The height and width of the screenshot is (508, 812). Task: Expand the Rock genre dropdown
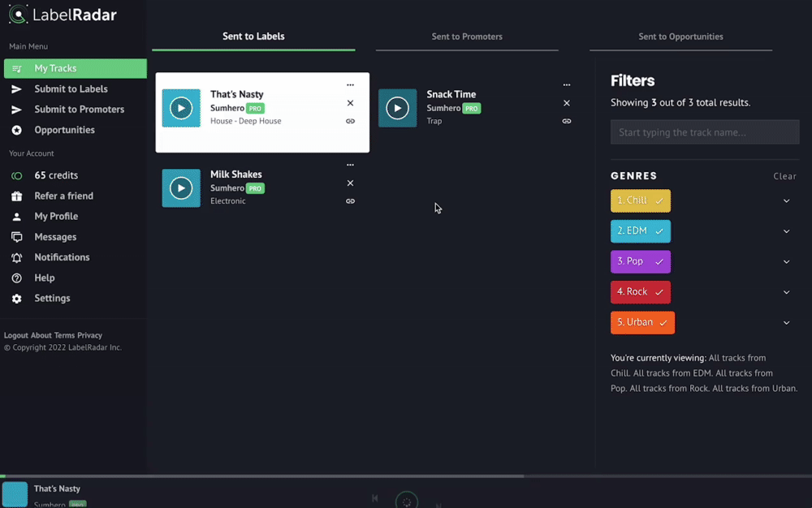pyautogui.click(x=786, y=292)
